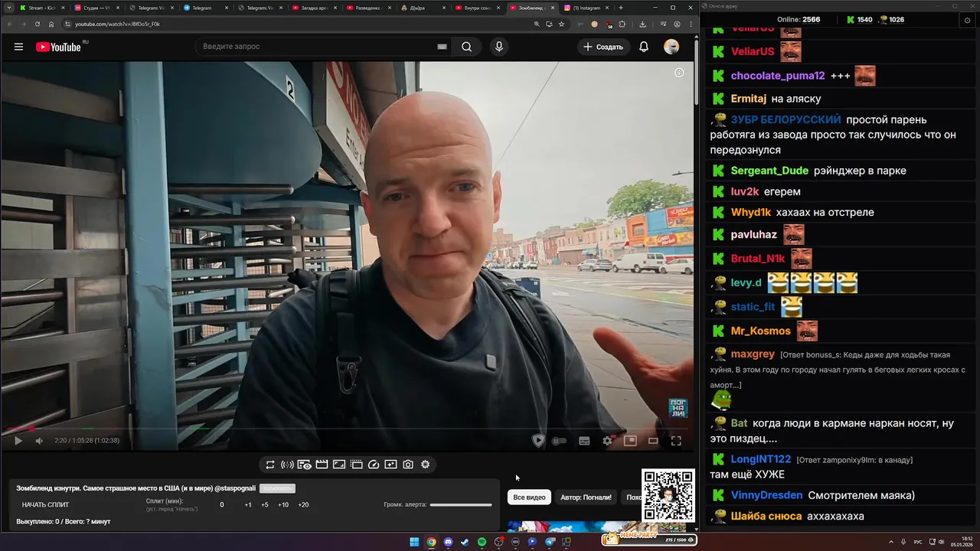
Task: Click the split +20 minutes button
Action: click(x=303, y=505)
